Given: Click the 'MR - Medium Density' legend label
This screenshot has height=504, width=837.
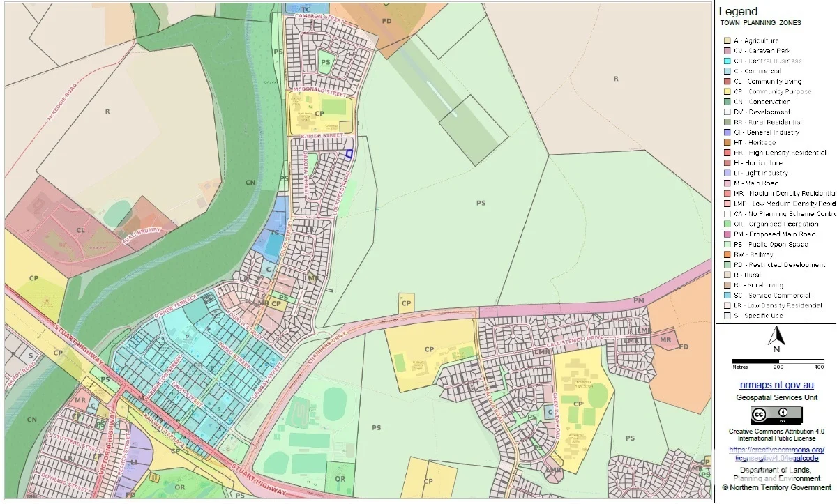Looking at the screenshot, I should point(785,193).
